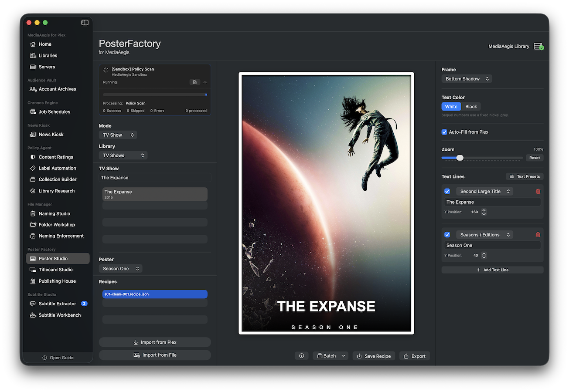Click the Y Position stepper showing 40

tap(484, 256)
